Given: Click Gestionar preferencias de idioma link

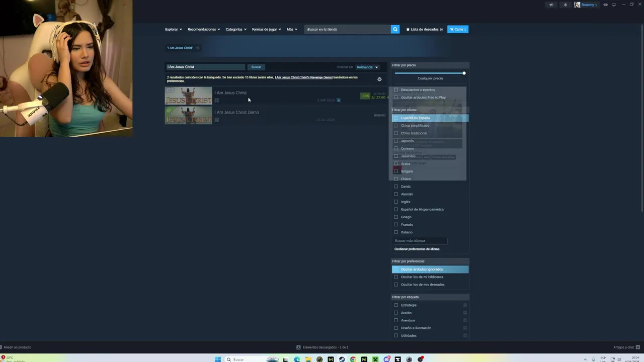Looking at the screenshot, I should tap(417, 249).
